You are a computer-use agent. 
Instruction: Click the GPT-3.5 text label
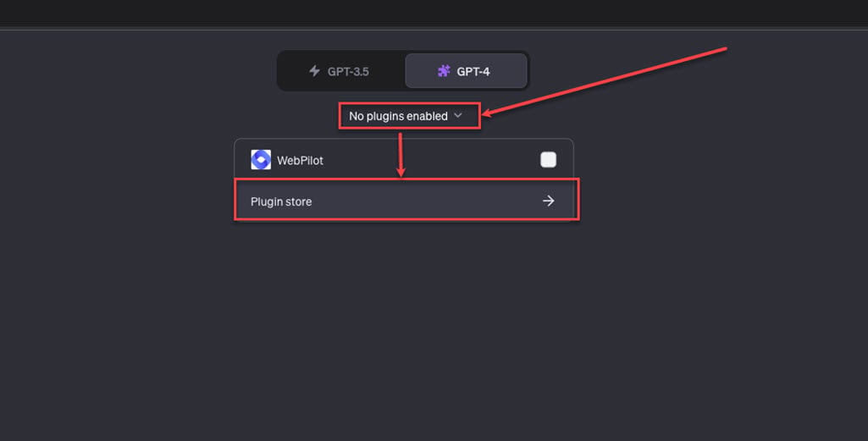click(x=348, y=71)
